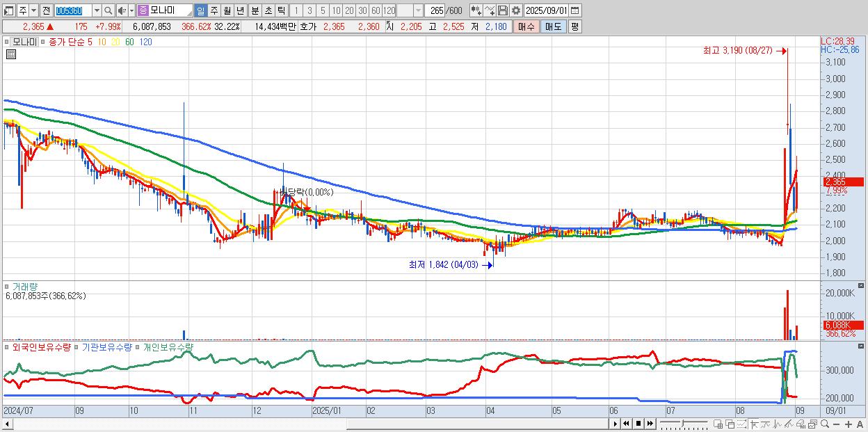Click the stock code search magnifier
The image size is (868, 432).
pos(108,10)
